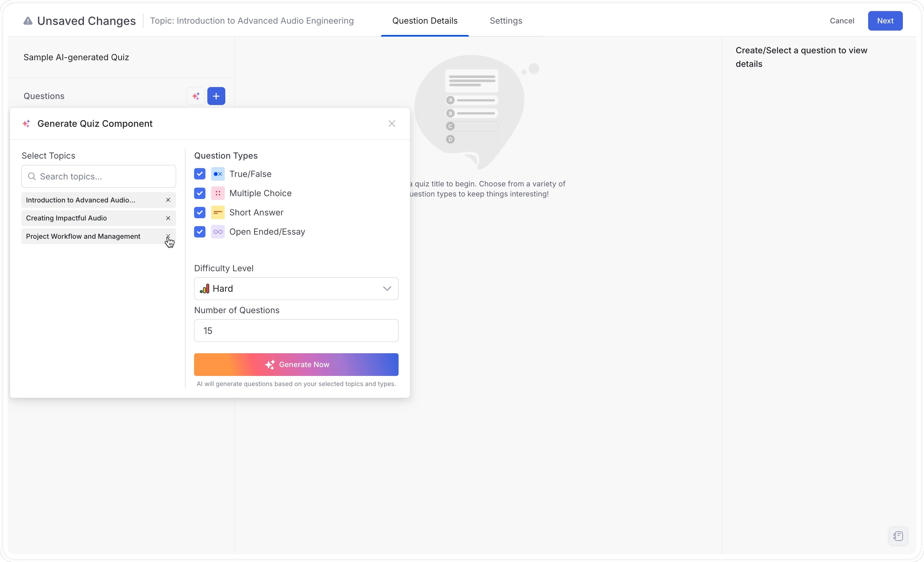The width and height of the screenshot is (924, 562).
Task: Click the AI sparkle generate icon beside Questions
Action: (x=196, y=96)
